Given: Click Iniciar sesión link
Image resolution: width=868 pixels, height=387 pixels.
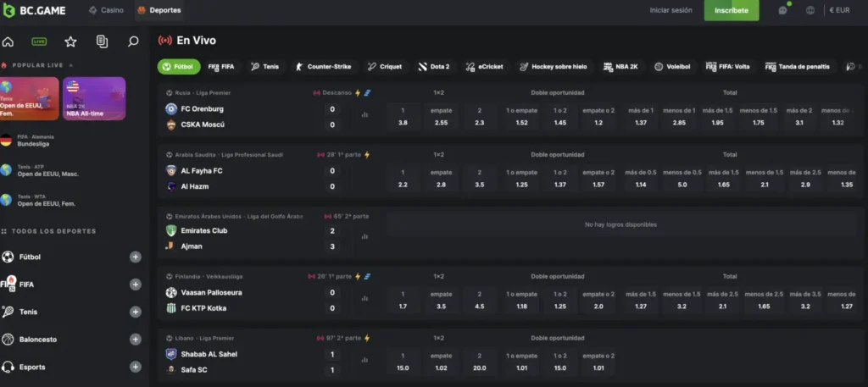Looking at the screenshot, I should [x=671, y=10].
